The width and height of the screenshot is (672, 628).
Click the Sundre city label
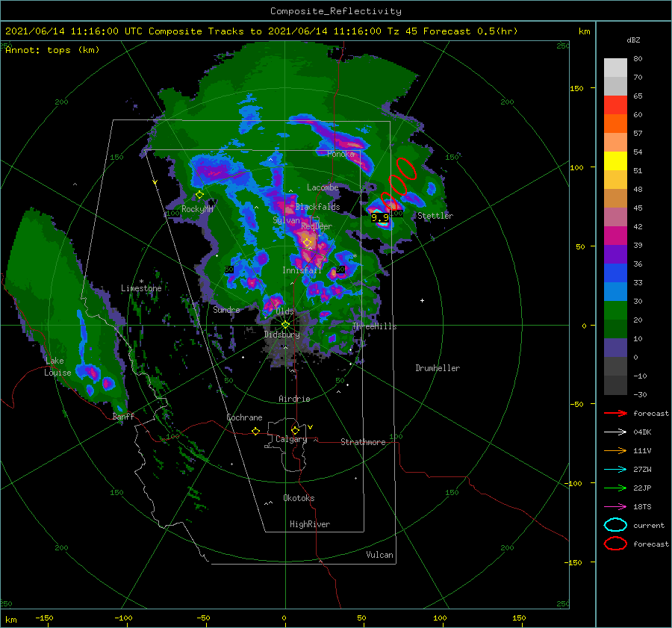pos(226,310)
